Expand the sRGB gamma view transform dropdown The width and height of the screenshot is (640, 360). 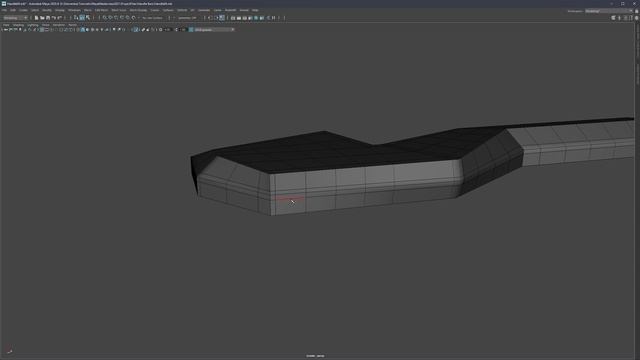[x=214, y=29]
